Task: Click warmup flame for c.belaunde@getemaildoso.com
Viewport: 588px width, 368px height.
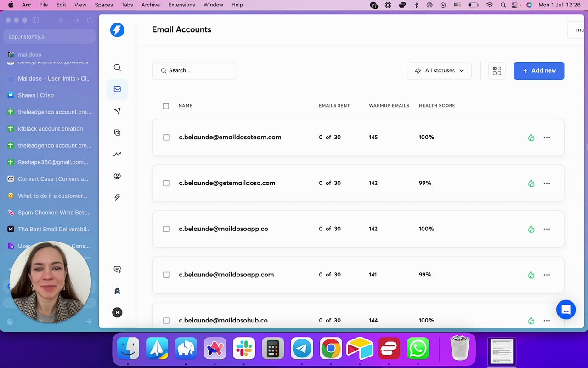Action: [531, 183]
